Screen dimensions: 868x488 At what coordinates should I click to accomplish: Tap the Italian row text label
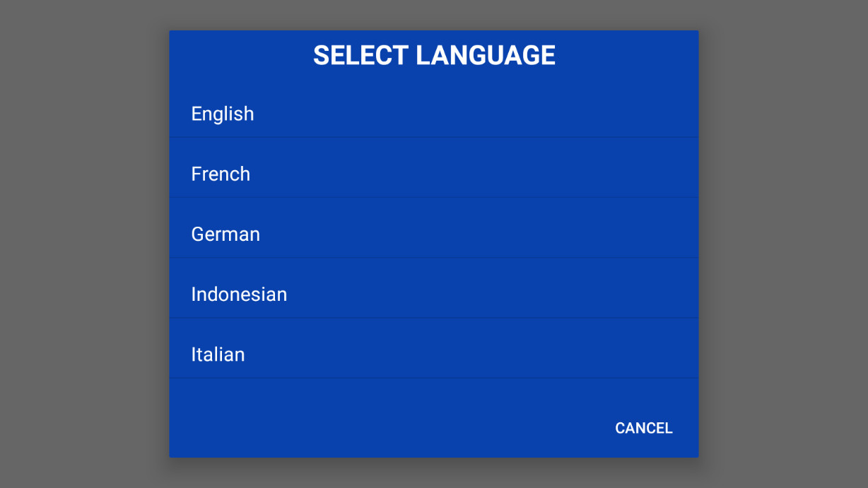[x=218, y=354]
